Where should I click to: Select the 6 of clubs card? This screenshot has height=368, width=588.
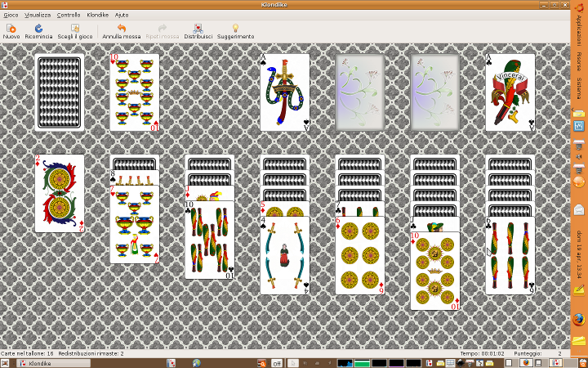coord(510,255)
